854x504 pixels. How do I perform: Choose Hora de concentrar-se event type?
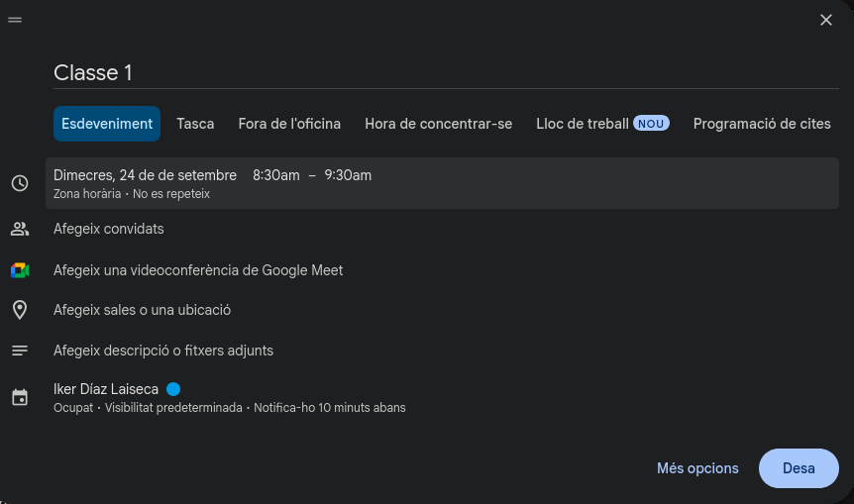[x=438, y=124]
